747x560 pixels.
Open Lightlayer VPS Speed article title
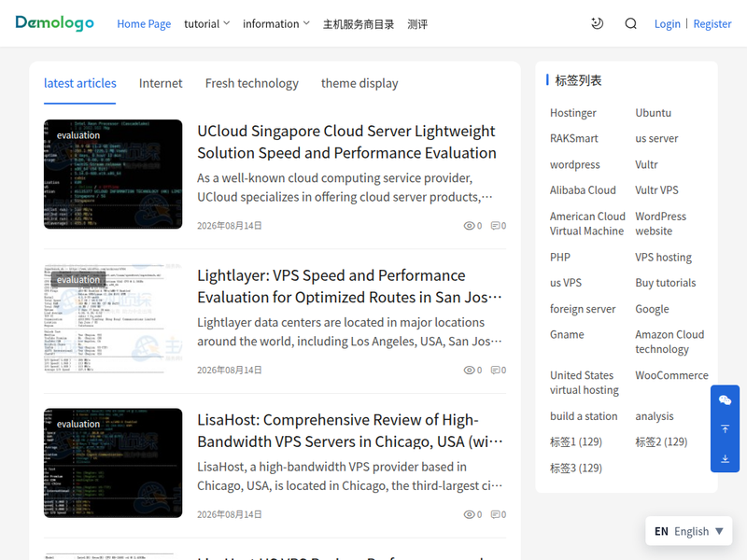click(349, 287)
